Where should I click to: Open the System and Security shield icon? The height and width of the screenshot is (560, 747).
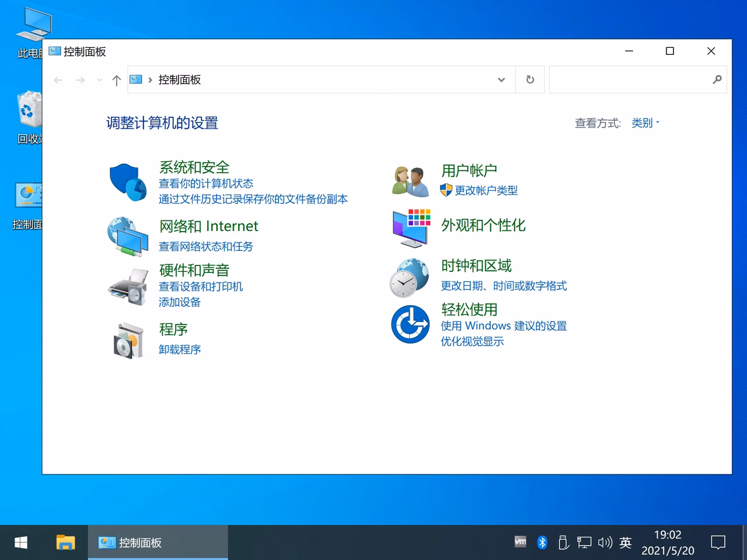[128, 182]
